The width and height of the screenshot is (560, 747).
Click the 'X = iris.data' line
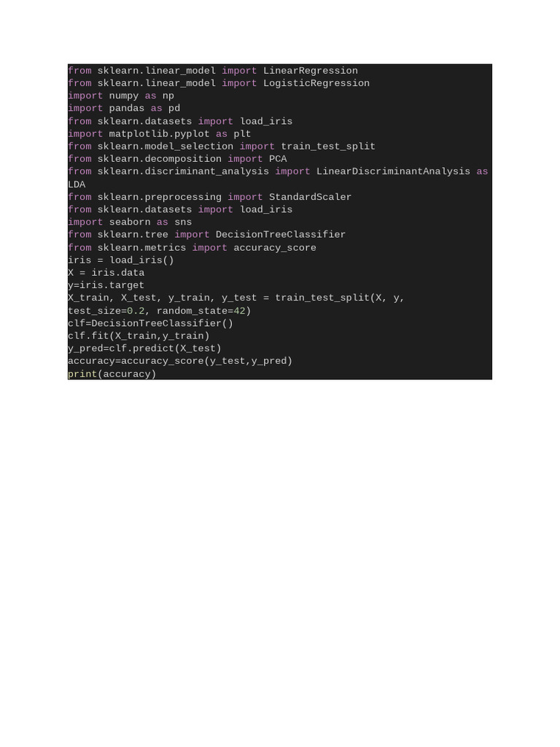click(106, 273)
